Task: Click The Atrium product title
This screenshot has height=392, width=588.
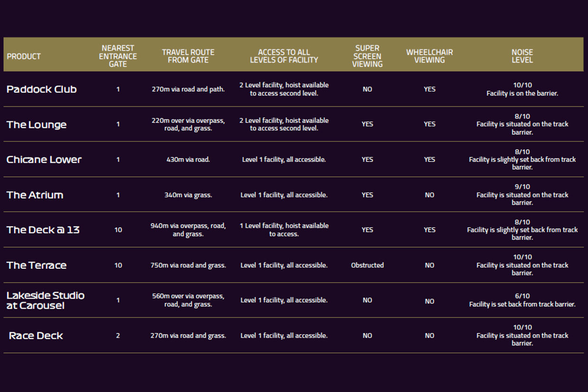Action: 35,195
